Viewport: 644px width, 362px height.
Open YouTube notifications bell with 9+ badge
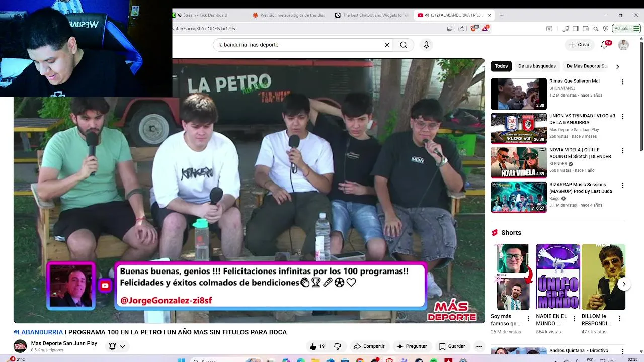(x=605, y=45)
